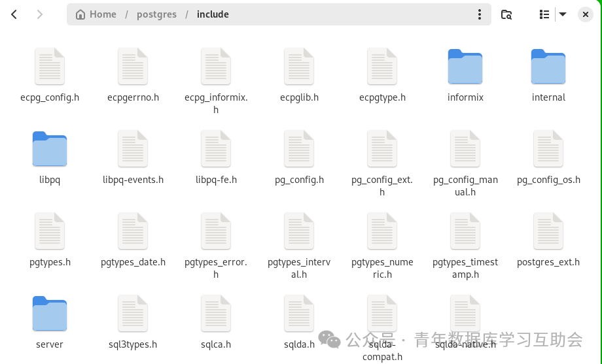
Task: Select the sqlda-native.h file icon
Action: point(465,314)
